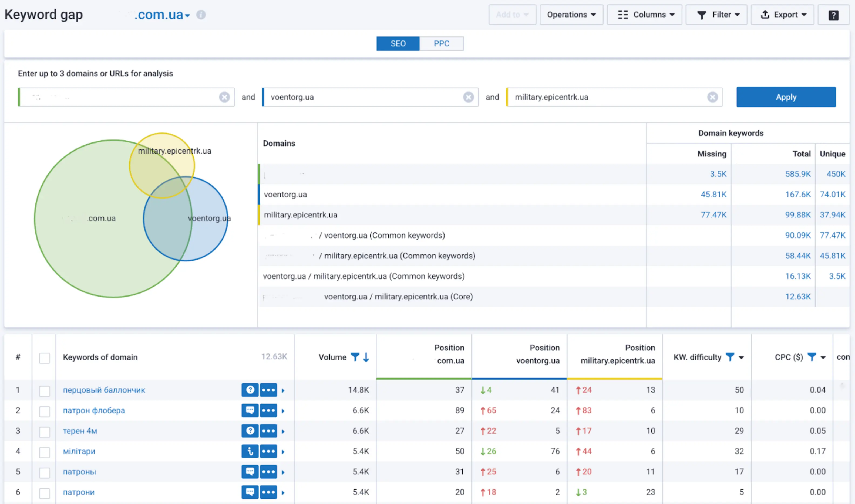Click comment icon for патрон флобера

coord(250,410)
